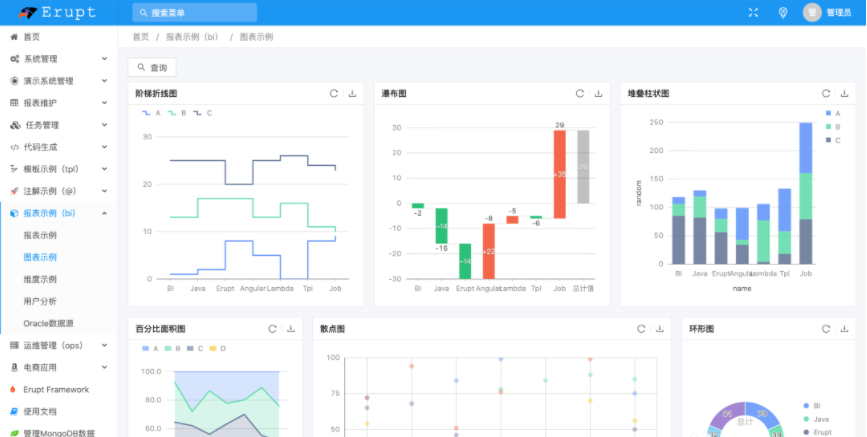Click the flame icon beside Erupt Framework

click(13, 389)
